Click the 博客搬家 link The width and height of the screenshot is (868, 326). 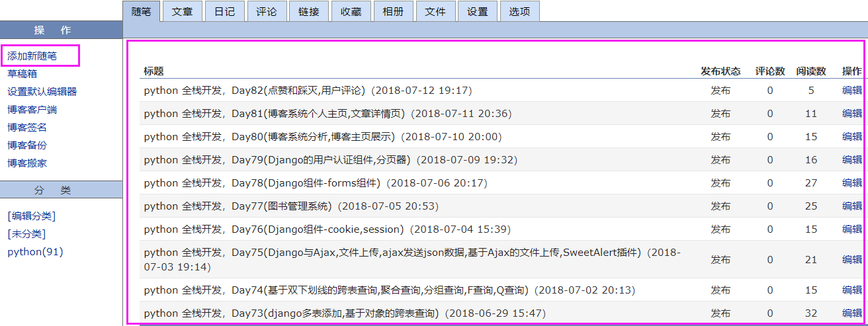click(x=27, y=163)
